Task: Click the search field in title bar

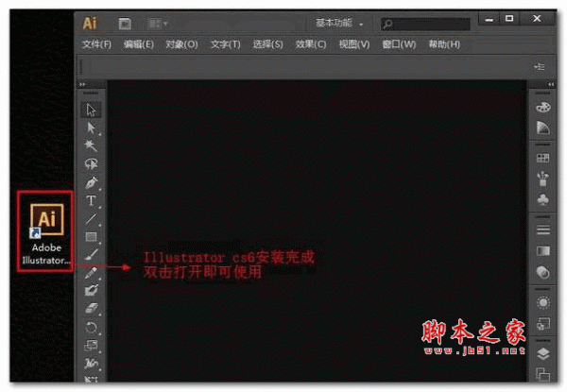Action: click(x=425, y=25)
